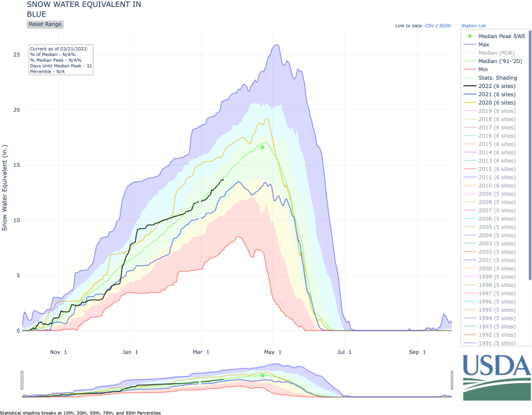
Task: Click green Median Peak SWE marker on chart
Action: (x=262, y=147)
